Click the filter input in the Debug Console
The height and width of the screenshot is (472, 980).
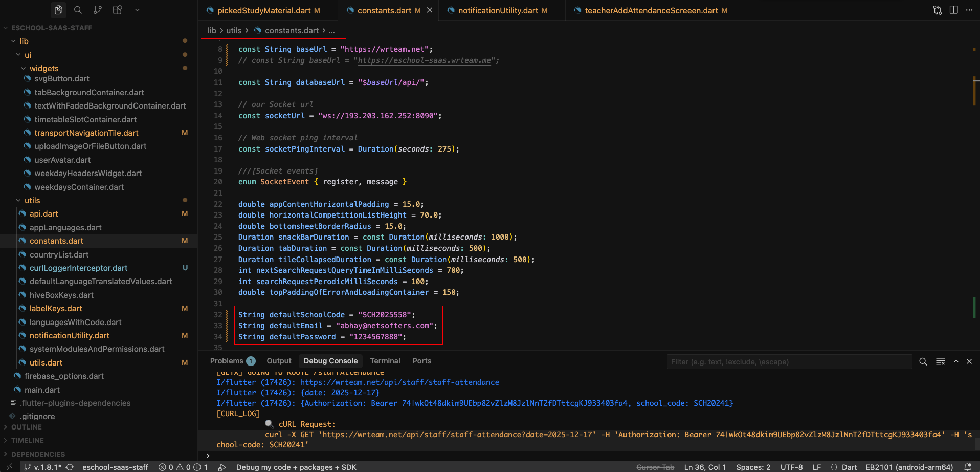tap(789, 361)
